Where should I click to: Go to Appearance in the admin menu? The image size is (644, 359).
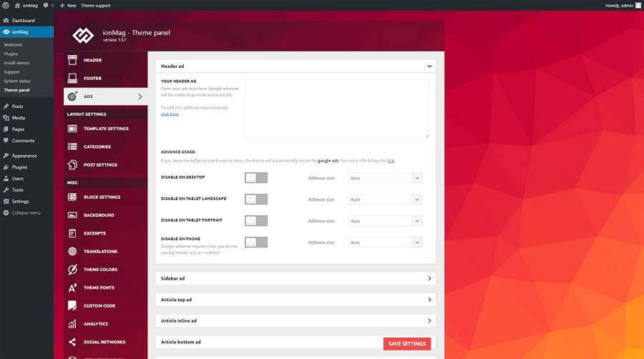click(24, 155)
